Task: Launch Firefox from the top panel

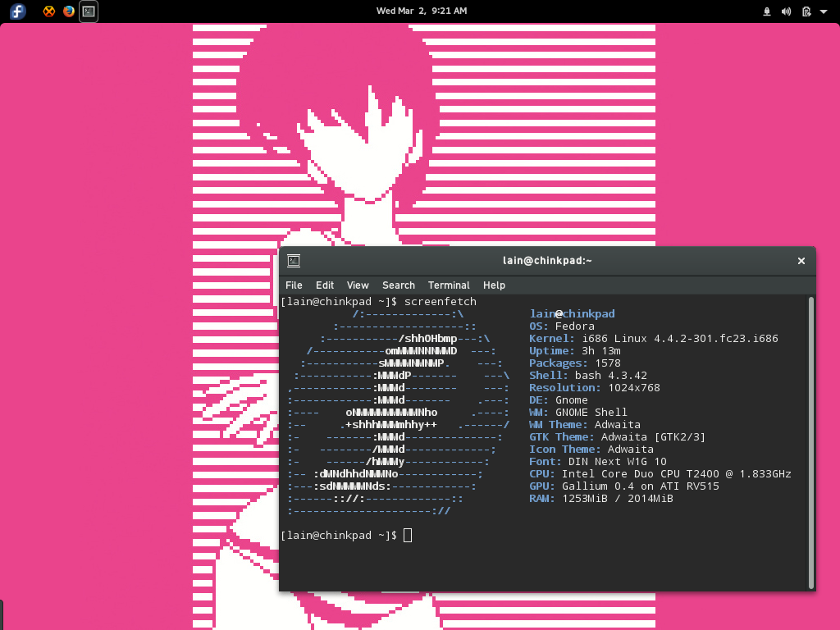Action: point(69,11)
